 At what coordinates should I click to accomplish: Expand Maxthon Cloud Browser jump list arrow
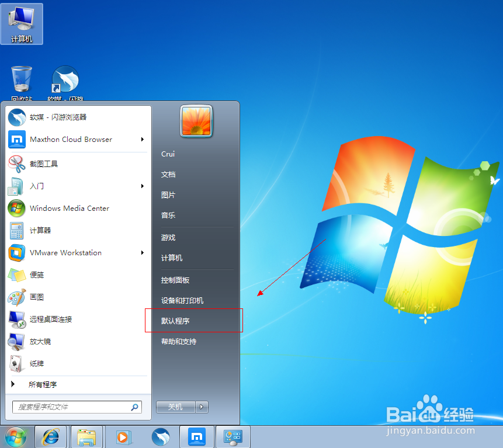143,140
